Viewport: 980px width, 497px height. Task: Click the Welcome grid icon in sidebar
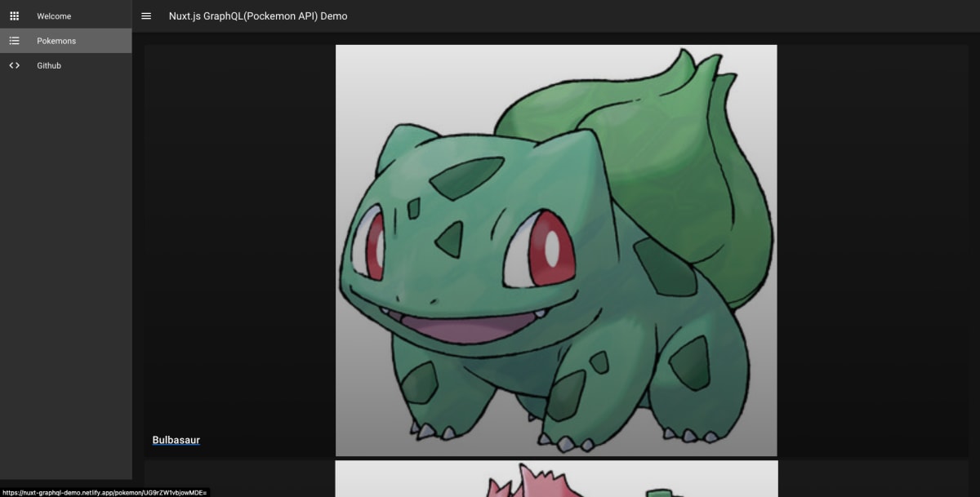pos(14,16)
